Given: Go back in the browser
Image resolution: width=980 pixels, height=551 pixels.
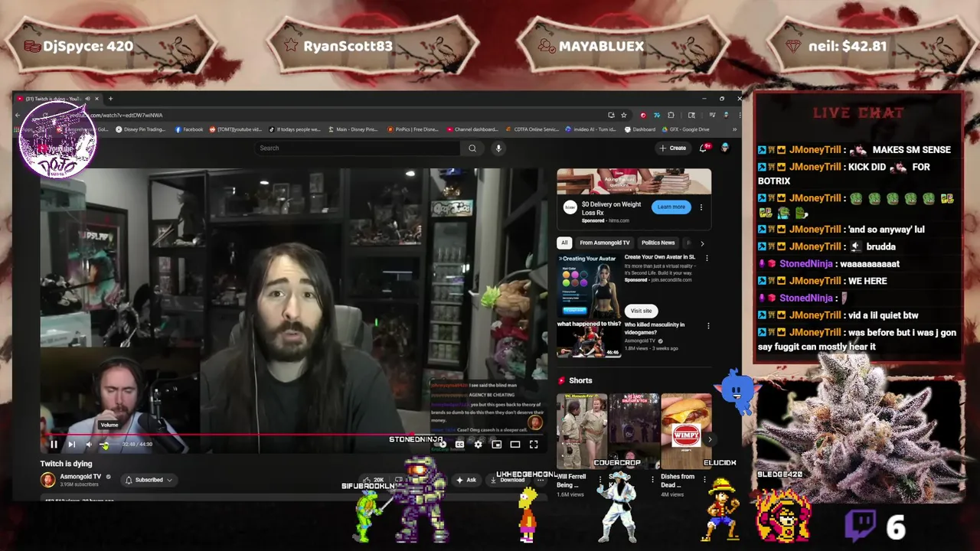Looking at the screenshot, I should [x=18, y=115].
